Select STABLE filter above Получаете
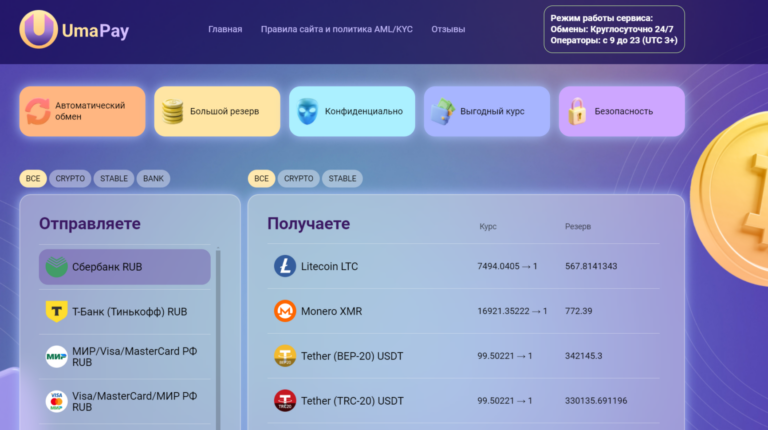This screenshot has height=430, width=768. 342,178
